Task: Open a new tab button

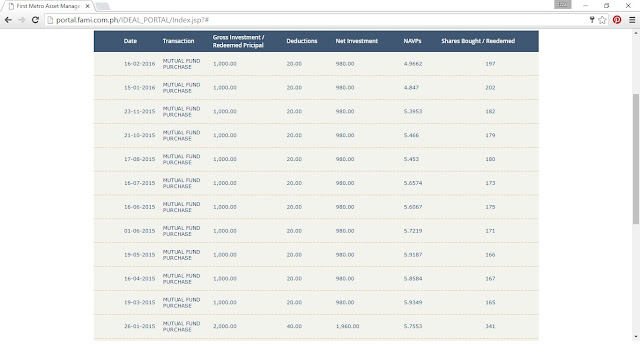Action: click(x=102, y=6)
